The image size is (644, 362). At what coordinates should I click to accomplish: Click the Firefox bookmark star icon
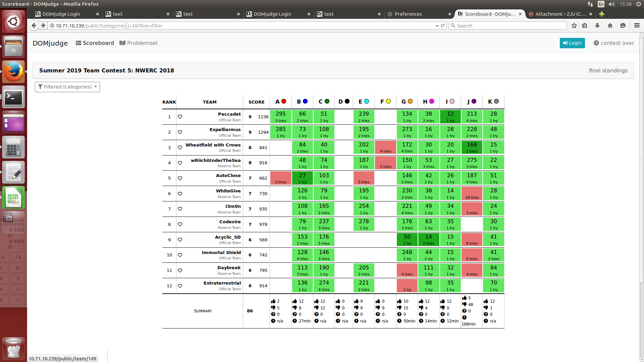[x=574, y=25]
